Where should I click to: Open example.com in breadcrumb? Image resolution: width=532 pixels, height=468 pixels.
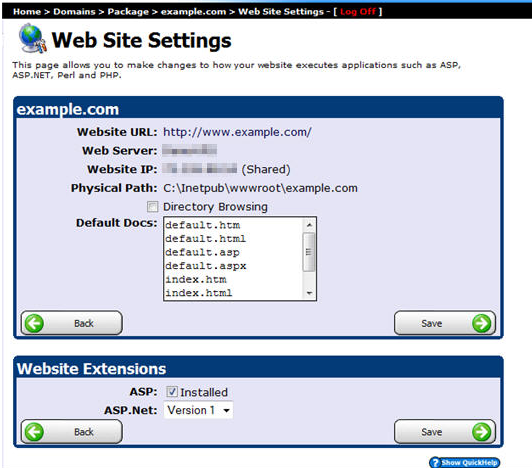pos(193,12)
